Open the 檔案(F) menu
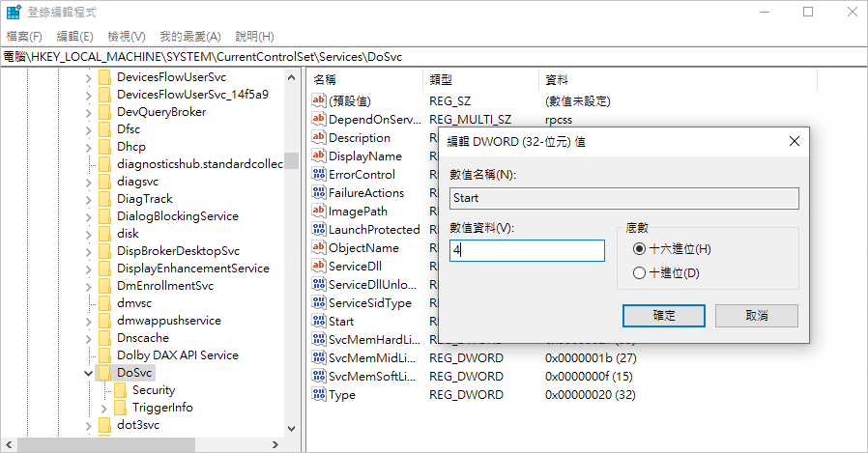This screenshot has height=453, width=868. tap(24, 37)
